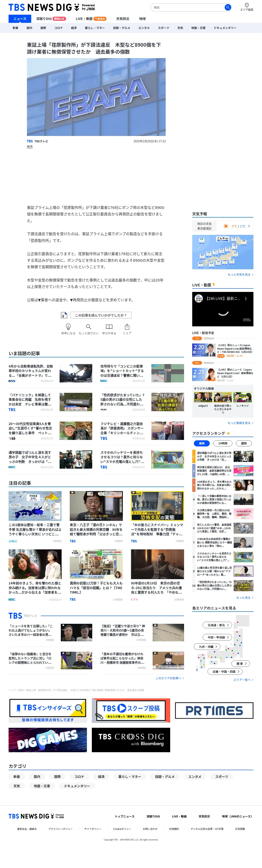
Task: Open the フジテレビ・遠藤龍之介副会長 article headline
Action: point(122,428)
